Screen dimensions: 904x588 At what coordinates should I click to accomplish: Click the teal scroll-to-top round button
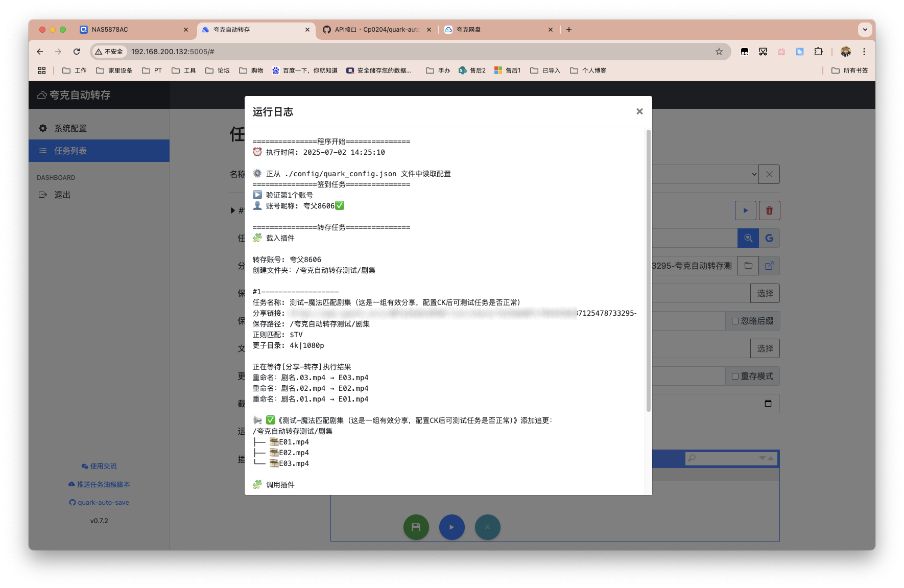click(x=487, y=527)
